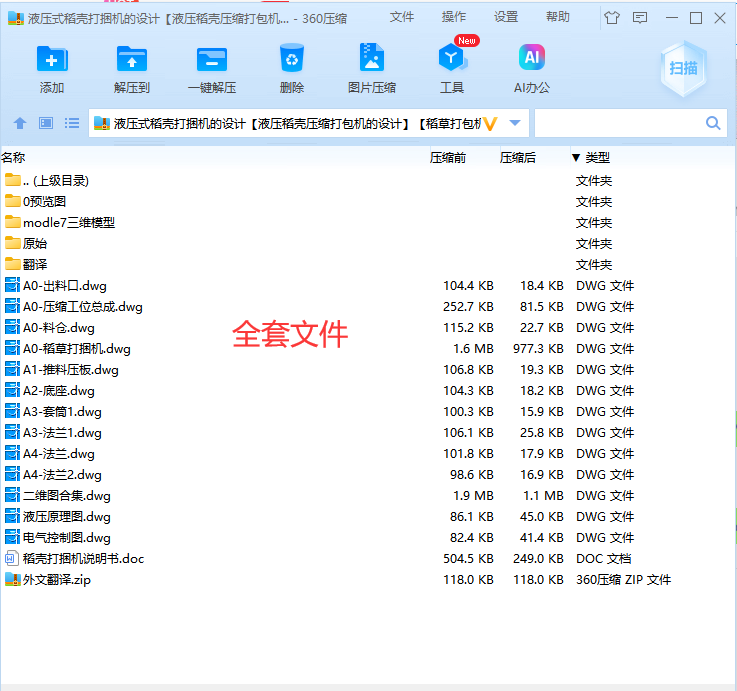
Task: Open the 操作 menu
Action: pyautogui.click(x=454, y=17)
